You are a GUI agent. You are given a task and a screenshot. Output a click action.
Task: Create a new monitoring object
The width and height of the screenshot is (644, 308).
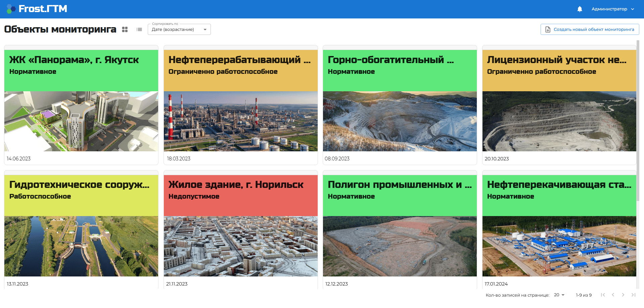pyautogui.click(x=590, y=30)
